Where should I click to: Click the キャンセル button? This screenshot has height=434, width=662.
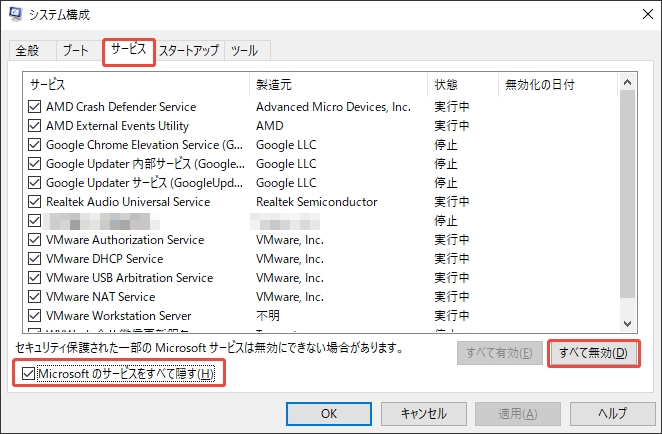(x=423, y=413)
